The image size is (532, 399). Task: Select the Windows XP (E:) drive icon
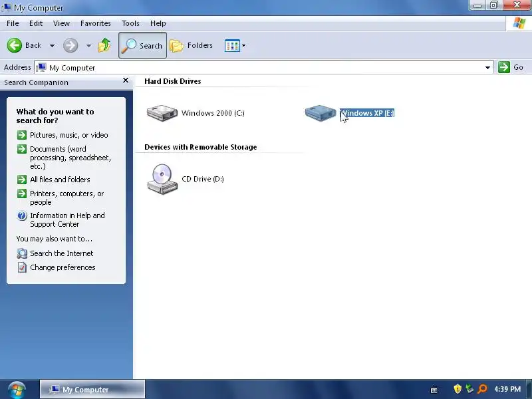321,112
